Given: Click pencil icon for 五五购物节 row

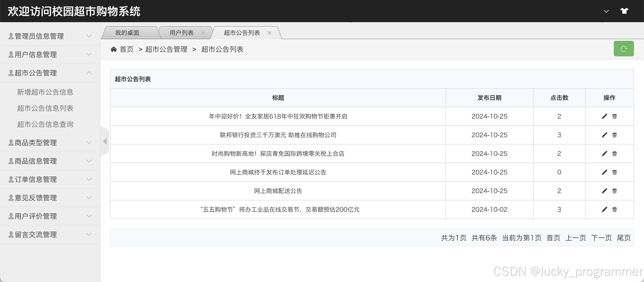Looking at the screenshot, I should point(604,209).
